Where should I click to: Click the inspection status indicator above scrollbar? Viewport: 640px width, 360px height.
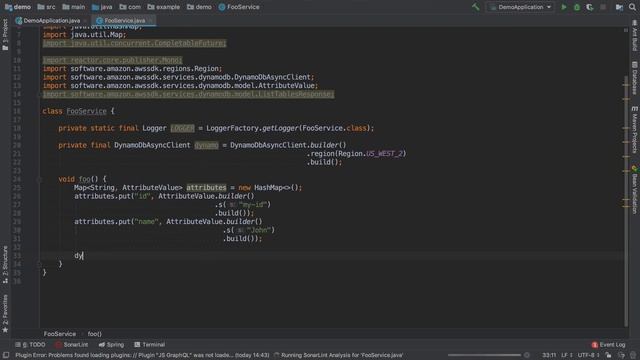tap(626, 30)
